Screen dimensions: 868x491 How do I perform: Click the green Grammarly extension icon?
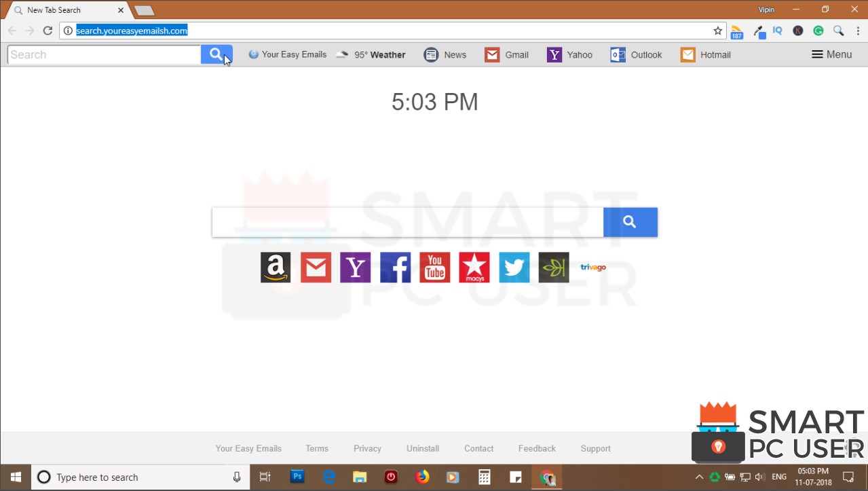pyautogui.click(x=818, y=31)
